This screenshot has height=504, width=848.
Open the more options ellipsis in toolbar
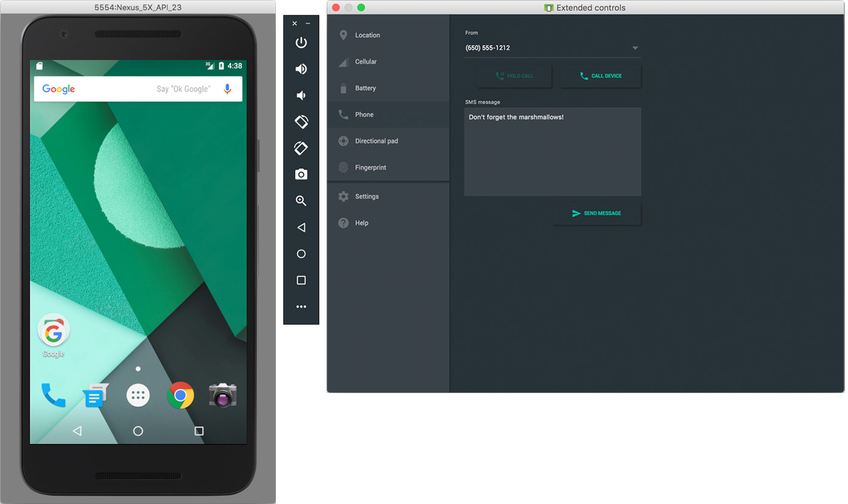coord(301,307)
